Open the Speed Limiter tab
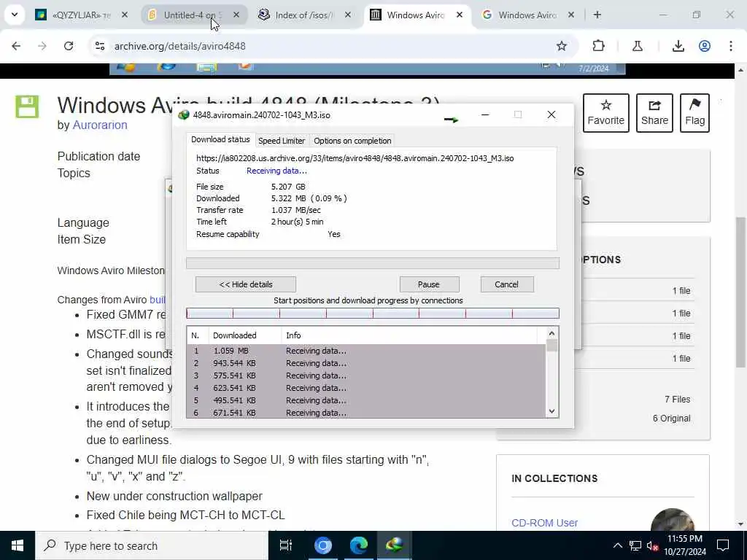This screenshot has height=560, width=747. (282, 141)
